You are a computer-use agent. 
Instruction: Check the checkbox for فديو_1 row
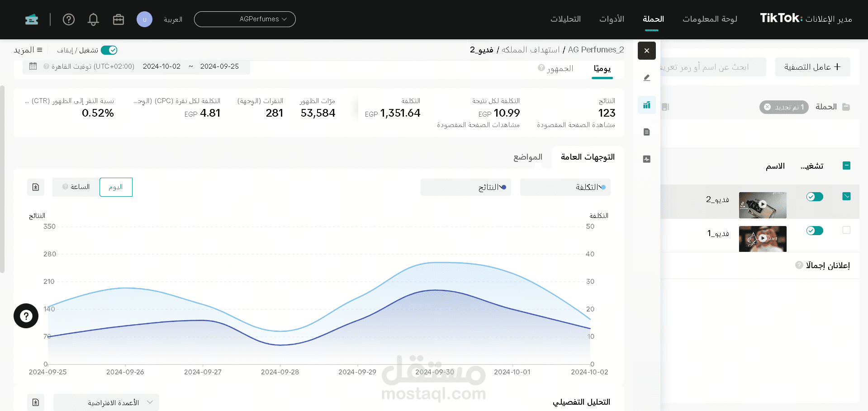click(x=847, y=230)
